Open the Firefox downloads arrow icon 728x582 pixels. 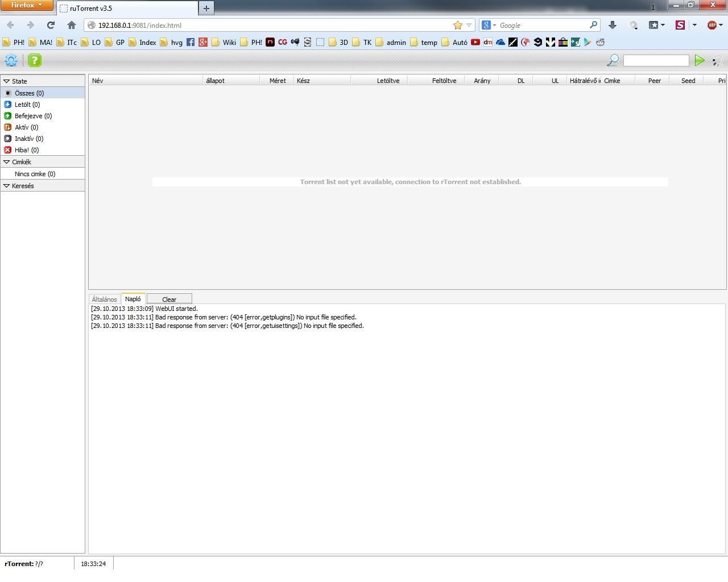613,25
